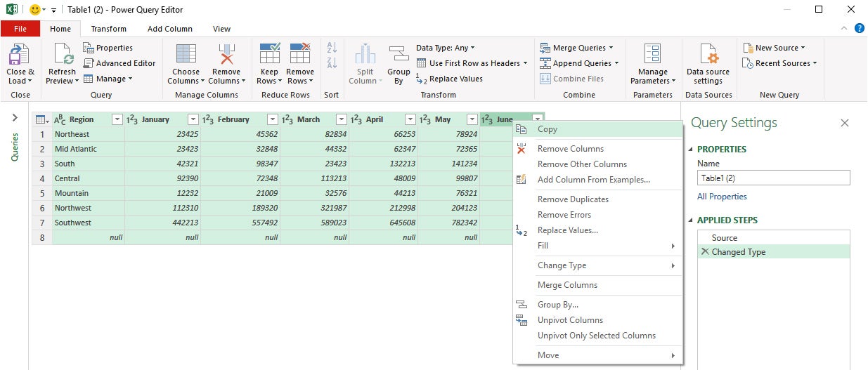Open the Data Type: Any dropdown
This screenshot has width=868, height=370.
pos(446,48)
